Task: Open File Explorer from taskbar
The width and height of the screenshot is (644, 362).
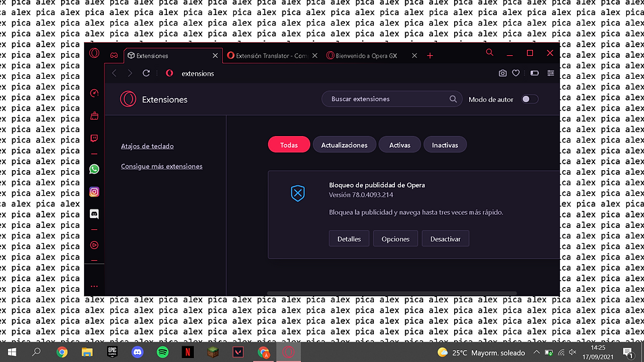Action: 87,352
